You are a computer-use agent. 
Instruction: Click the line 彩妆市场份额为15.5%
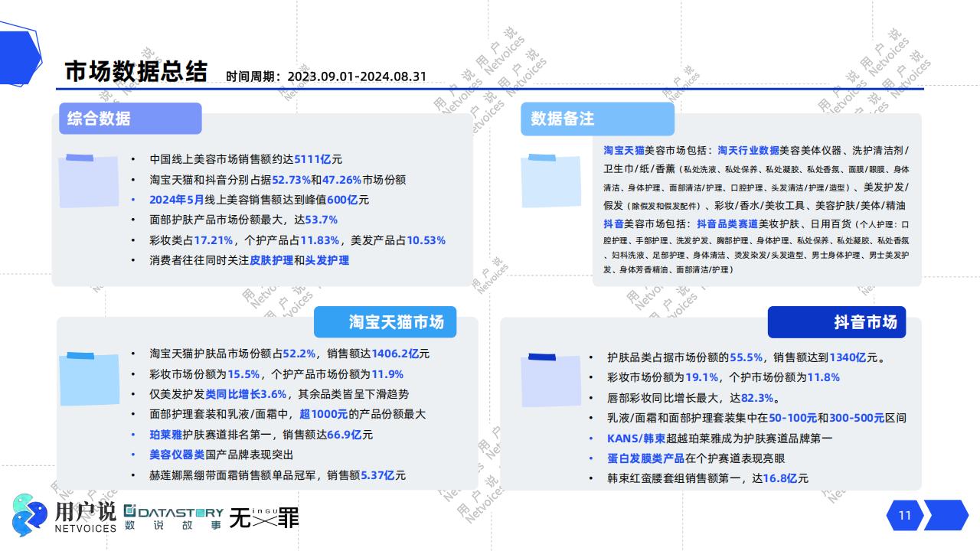click(277, 374)
